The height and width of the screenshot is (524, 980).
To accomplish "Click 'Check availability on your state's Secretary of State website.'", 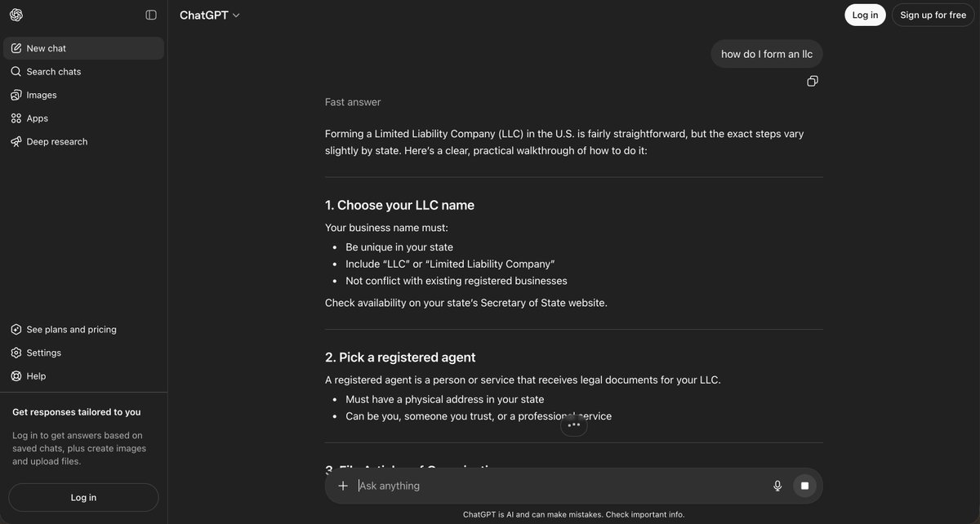I will tap(466, 303).
